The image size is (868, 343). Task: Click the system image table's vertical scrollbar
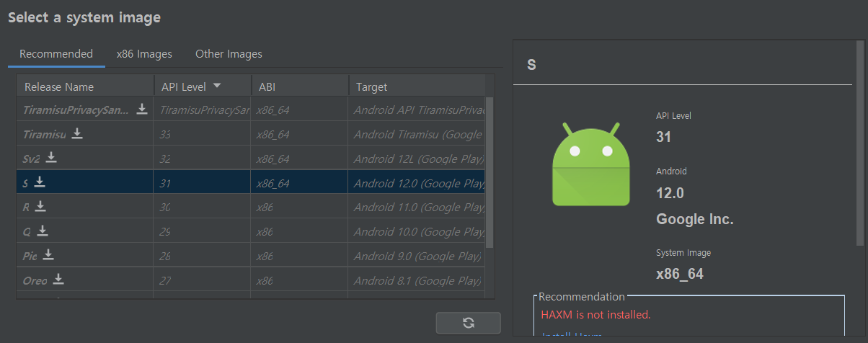(x=490, y=173)
